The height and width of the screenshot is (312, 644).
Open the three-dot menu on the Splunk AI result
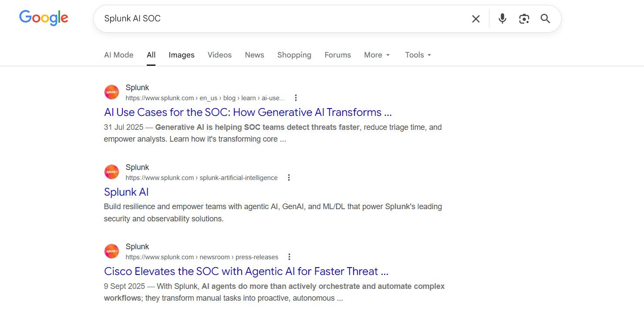289,177
